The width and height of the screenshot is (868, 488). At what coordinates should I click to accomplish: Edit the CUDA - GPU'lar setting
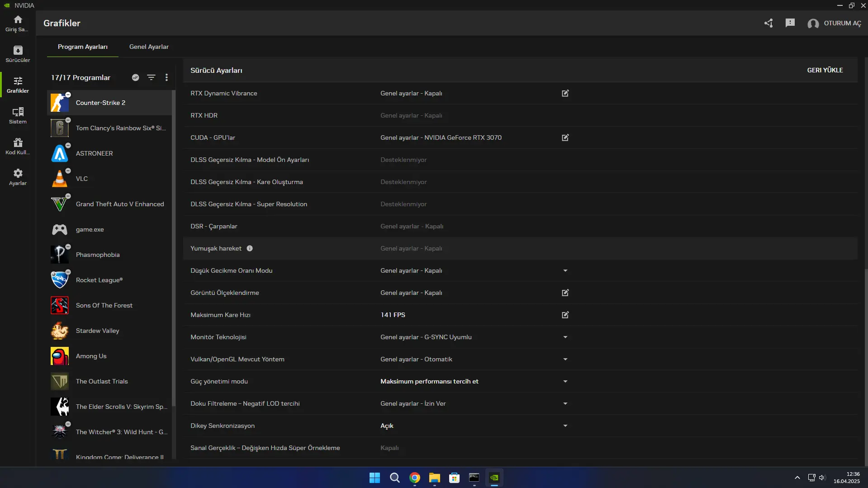pyautogui.click(x=565, y=137)
